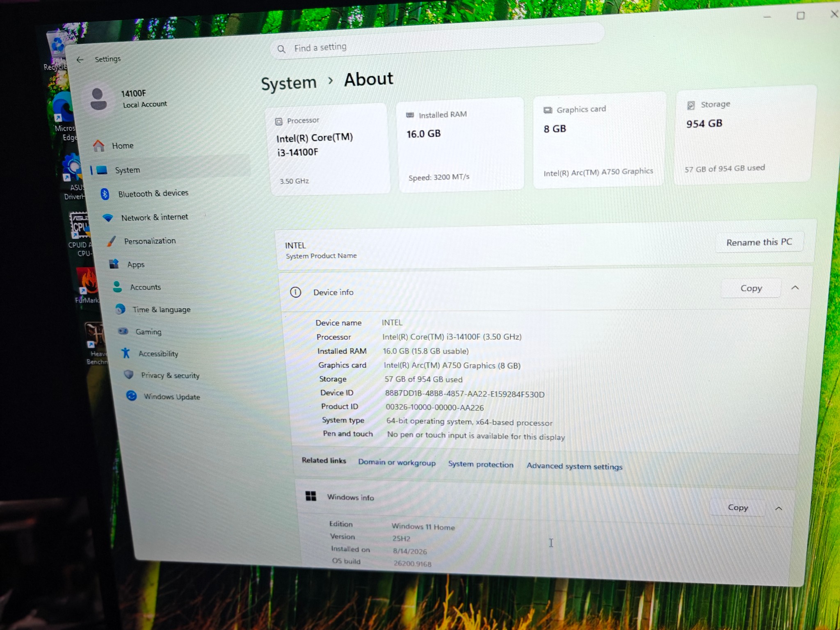Collapse the Windows info section
Image resolution: width=840 pixels, height=630 pixels.
pos(778,509)
